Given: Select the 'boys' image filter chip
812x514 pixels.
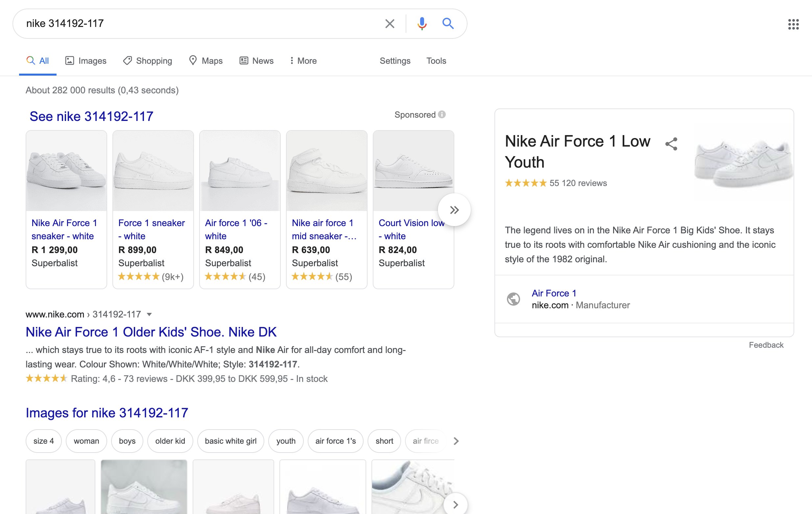Looking at the screenshot, I should [127, 441].
